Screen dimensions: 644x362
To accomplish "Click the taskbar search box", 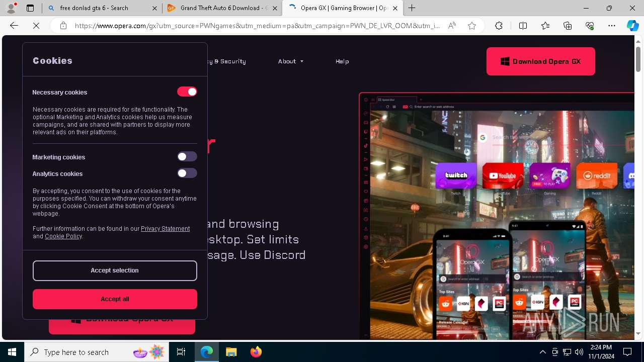I will click(97, 352).
